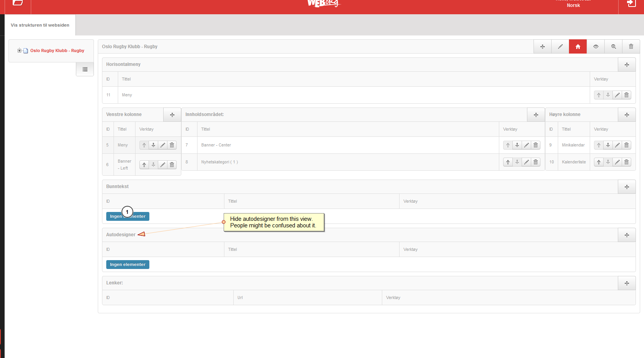This screenshot has width=644, height=358.
Task: Click the Minikalendar title text
Action: click(x=573, y=145)
